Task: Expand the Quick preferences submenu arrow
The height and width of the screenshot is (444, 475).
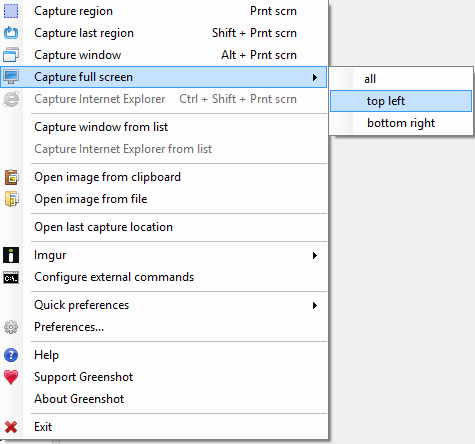Action: (x=315, y=305)
